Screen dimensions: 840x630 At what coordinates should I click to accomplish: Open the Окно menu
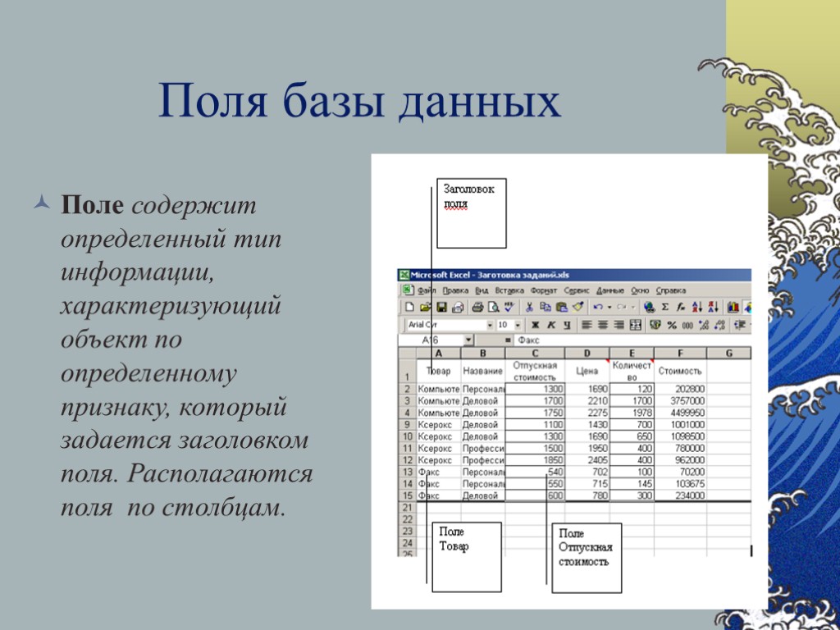[x=640, y=290]
